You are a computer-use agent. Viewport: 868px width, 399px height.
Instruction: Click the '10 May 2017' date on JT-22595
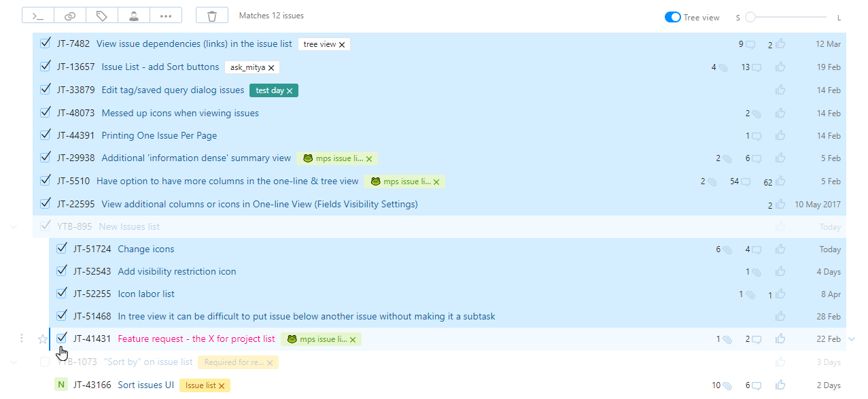[818, 204]
